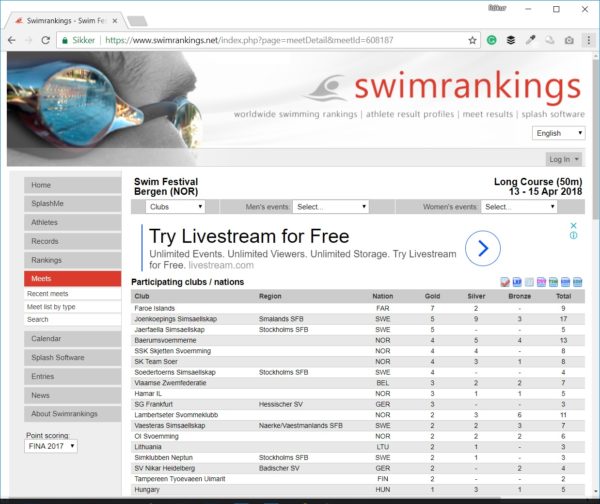600x504 pixels.
Task: Click the ad info triangle icon
Action: pos(573,225)
